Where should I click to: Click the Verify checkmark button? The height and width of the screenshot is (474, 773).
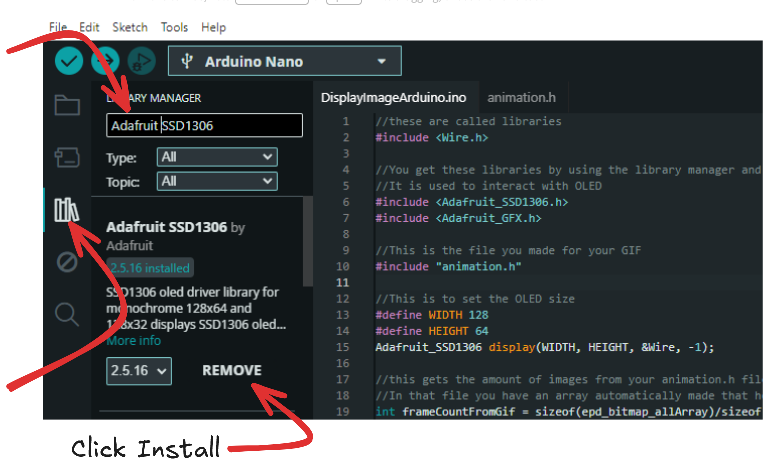(x=69, y=61)
